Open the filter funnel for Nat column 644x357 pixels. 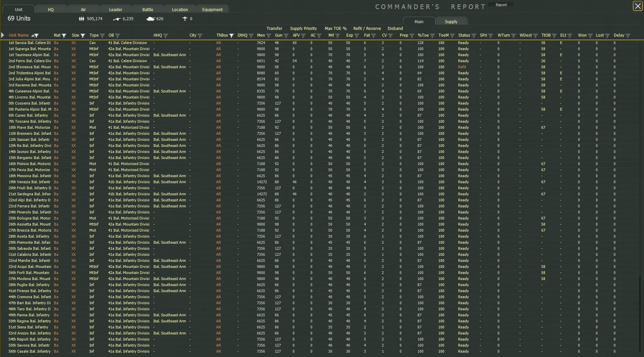[64, 36]
